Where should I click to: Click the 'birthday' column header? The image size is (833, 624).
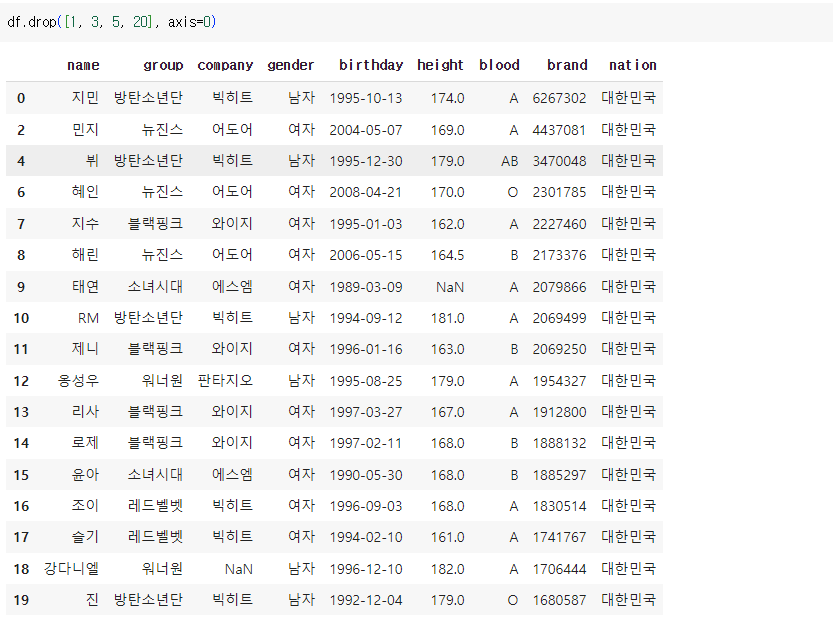pos(371,65)
